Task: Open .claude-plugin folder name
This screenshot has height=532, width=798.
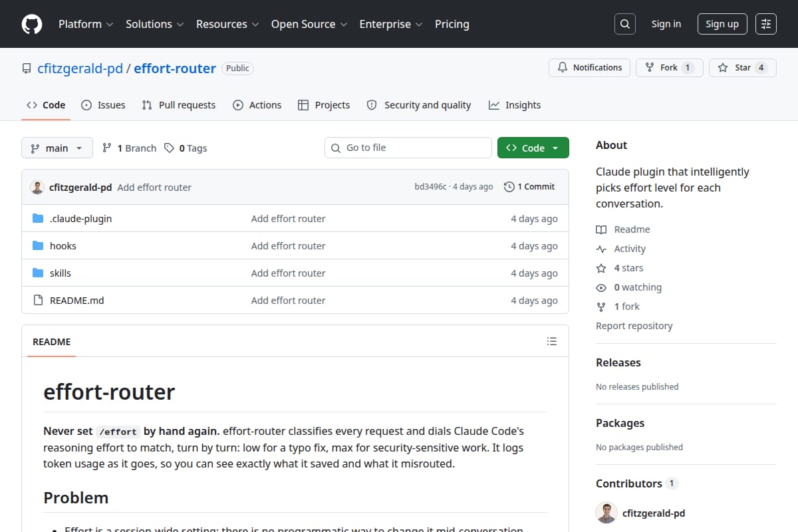Action: tap(80, 219)
